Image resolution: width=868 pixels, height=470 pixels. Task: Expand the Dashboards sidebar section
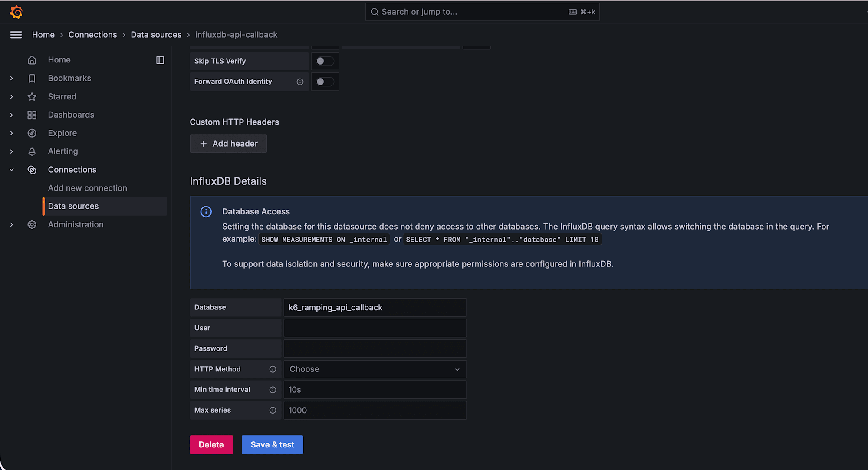pyautogui.click(x=12, y=115)
